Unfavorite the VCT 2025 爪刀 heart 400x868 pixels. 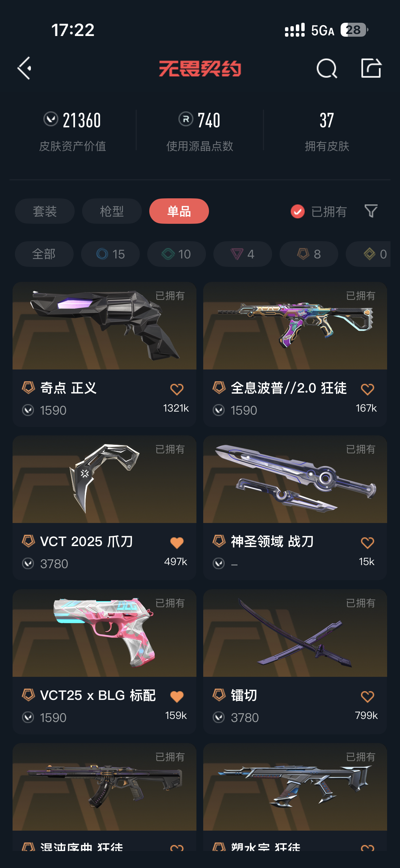(x=177, y=543)
